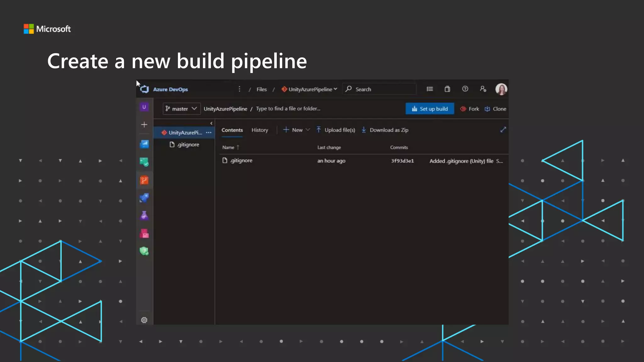Click the project U tile icon
644x362 pixels.
144,107
